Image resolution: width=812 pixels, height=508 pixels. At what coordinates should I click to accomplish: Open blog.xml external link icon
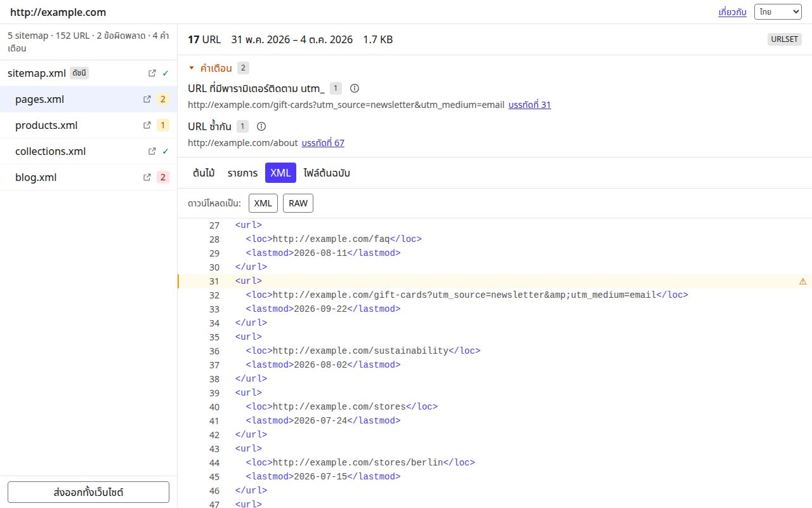(147, 177)
